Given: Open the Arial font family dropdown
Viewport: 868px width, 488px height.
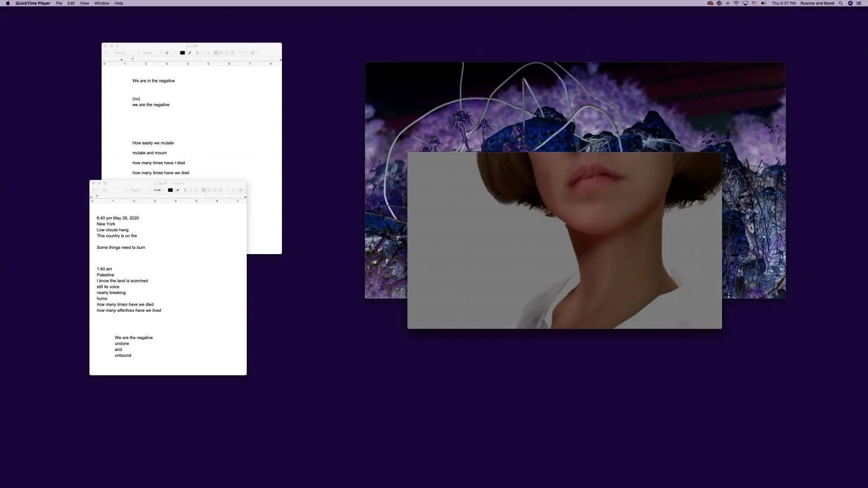Looking at the screenshot, I should pyautogui.click(x=114, y=190).
